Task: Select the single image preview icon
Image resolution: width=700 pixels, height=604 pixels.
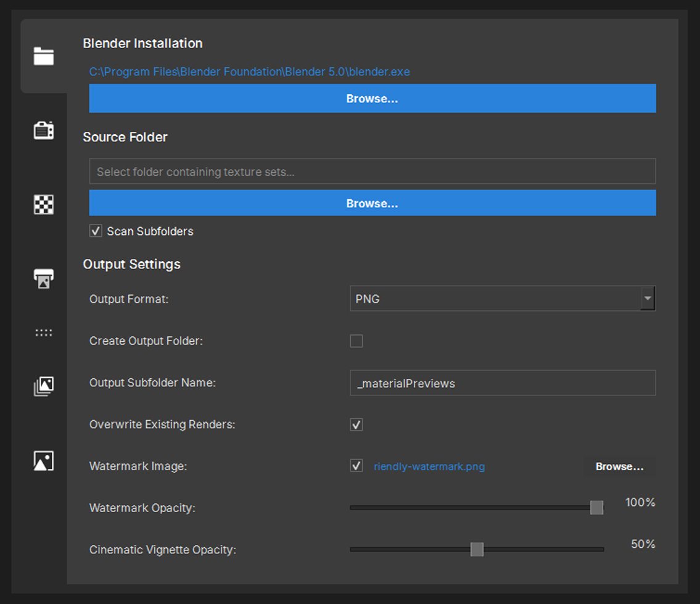Action: [x=44, y=461]
